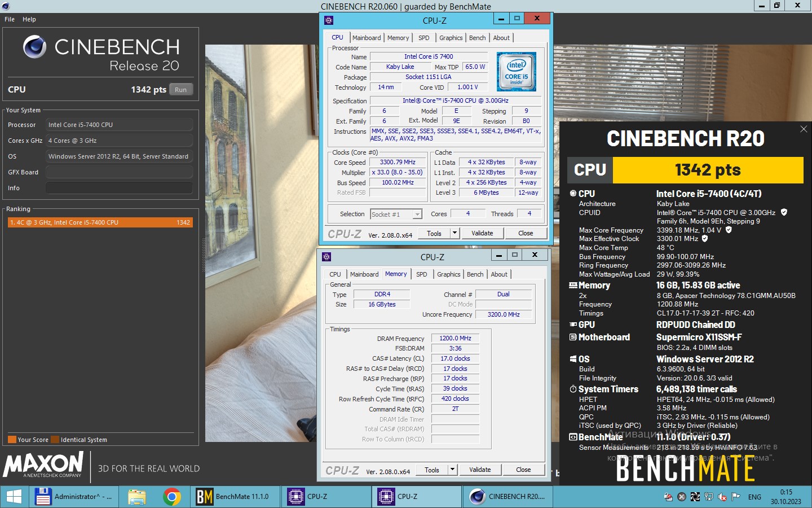
Task: Click the network icon in system tray
Action: [x=709, y=497]
